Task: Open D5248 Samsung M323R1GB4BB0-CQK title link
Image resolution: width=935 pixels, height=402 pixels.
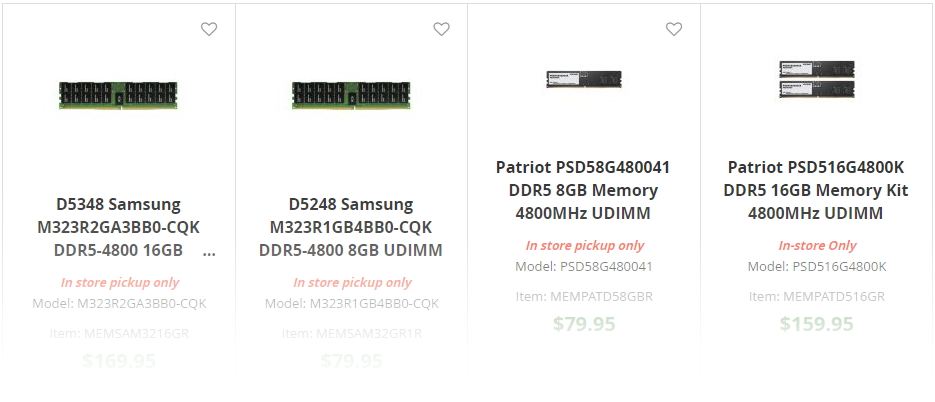Action: (351, 227)
